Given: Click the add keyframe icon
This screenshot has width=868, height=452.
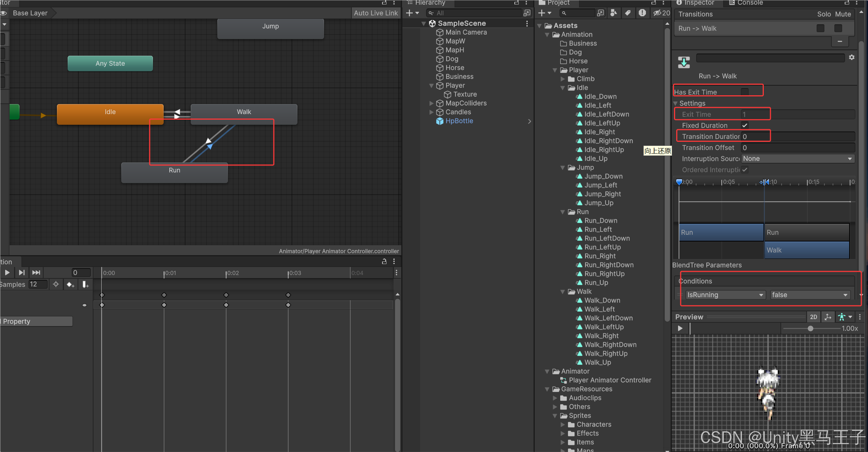Looking at the screenshot, I should 70,284.
